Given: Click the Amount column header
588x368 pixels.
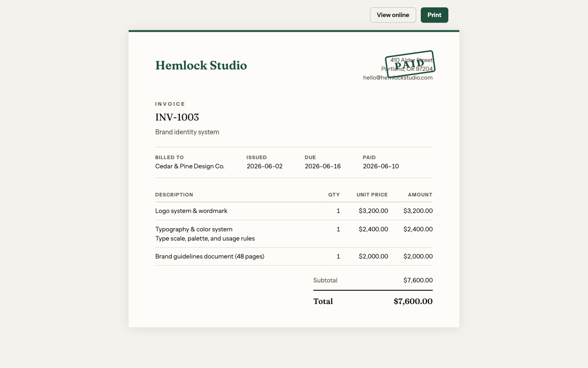Looking at the screenshot, I should point(420,195).
